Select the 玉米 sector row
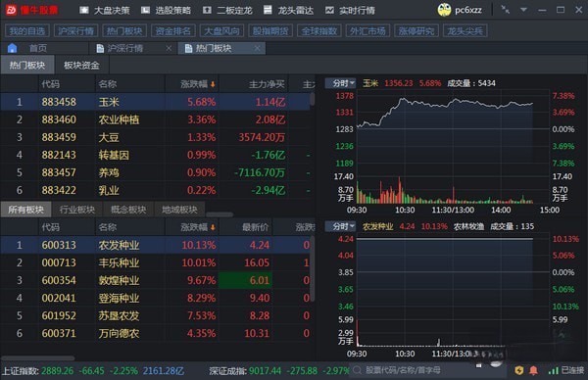The width and height of the screenshot is (588, 380). (155, 102)
